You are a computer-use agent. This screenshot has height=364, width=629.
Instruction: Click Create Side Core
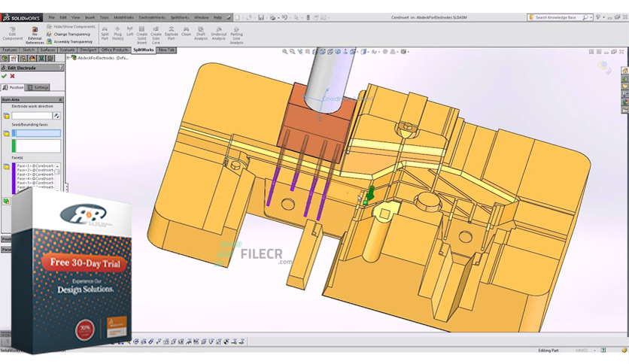tap(156, 35)
